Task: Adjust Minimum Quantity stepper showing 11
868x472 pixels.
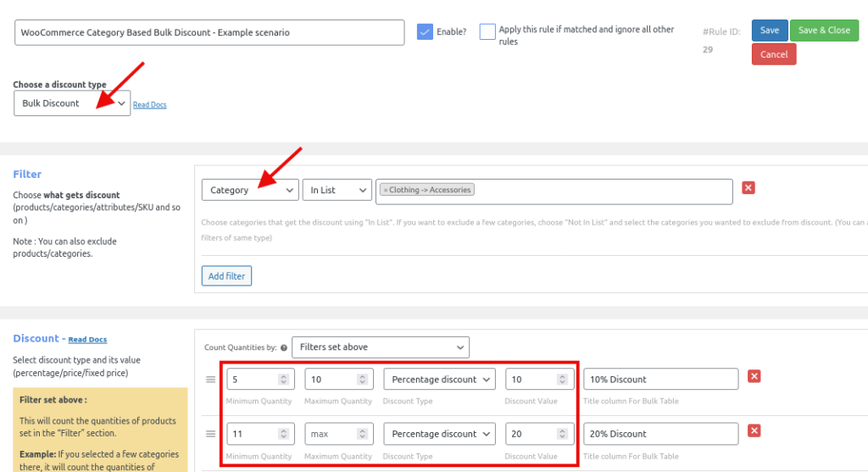Action: (283, 434)
